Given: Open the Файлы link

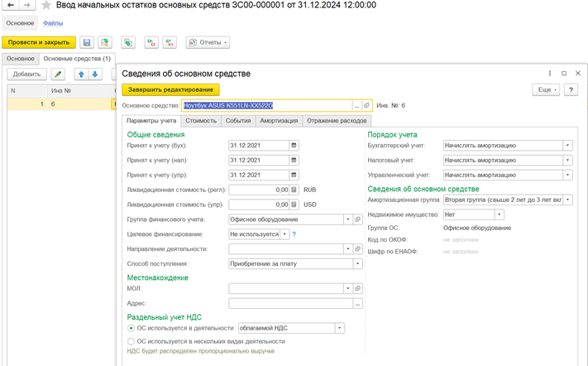Looking at the screenshot, I should point(53,23).
